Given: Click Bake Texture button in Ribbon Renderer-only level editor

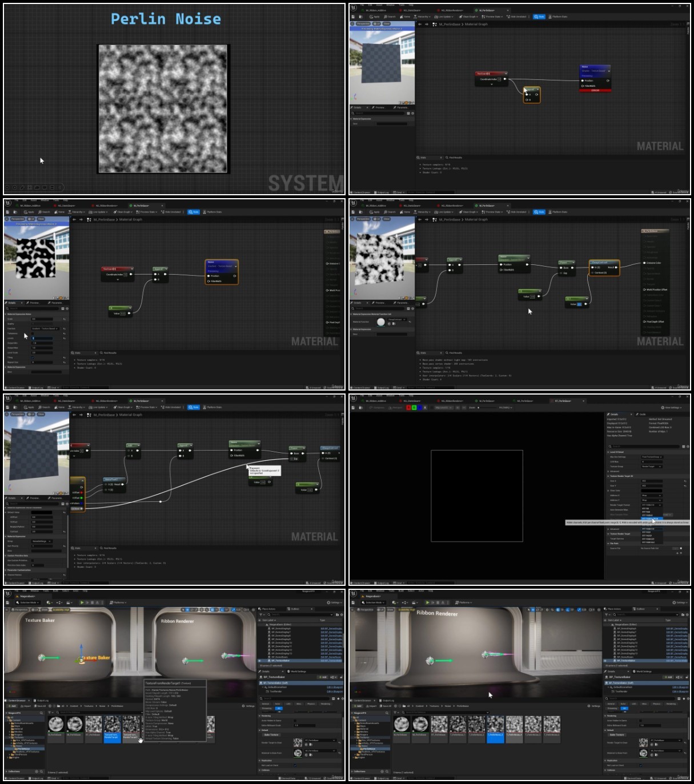Looking at the screenshot, I should 617,735.
